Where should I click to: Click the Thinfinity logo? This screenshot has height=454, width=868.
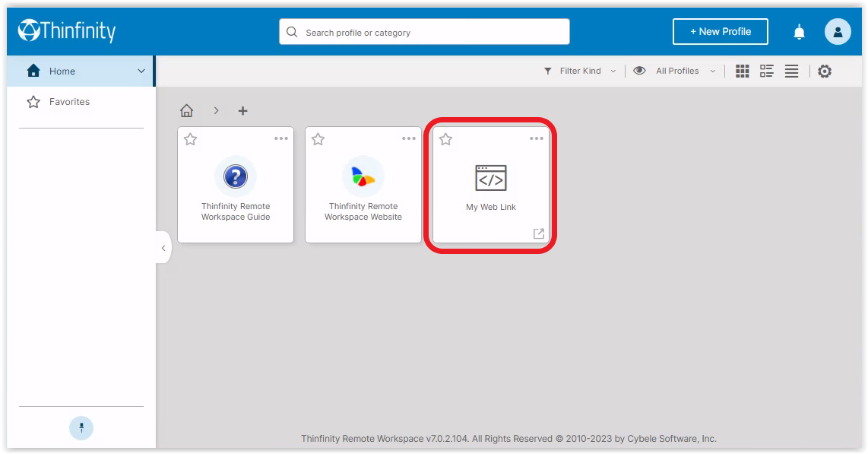[x=67, y=31]
